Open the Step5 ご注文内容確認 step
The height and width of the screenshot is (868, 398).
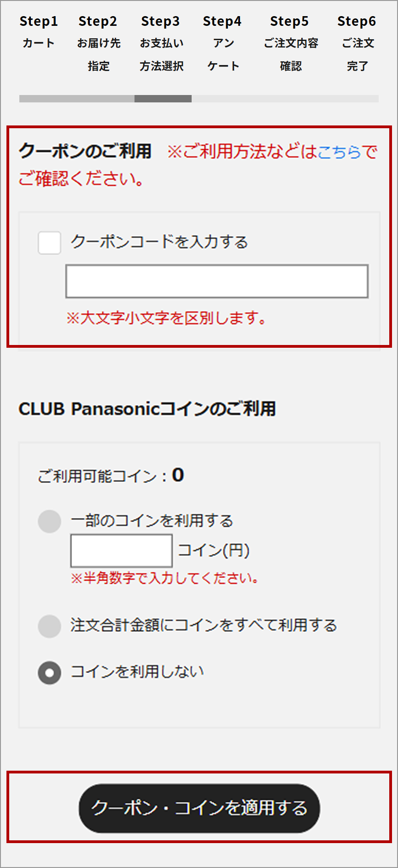(x=290, y=44)
